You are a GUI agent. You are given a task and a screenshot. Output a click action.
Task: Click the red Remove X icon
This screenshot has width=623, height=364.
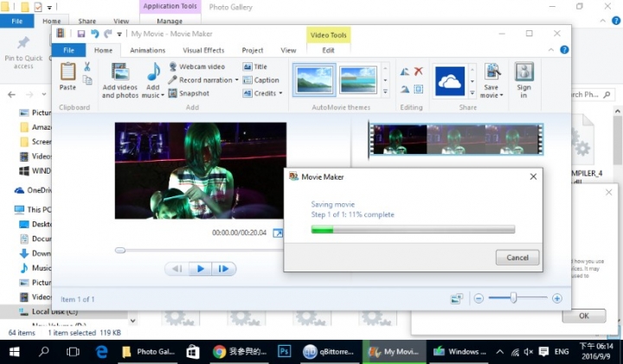point(419,72)
